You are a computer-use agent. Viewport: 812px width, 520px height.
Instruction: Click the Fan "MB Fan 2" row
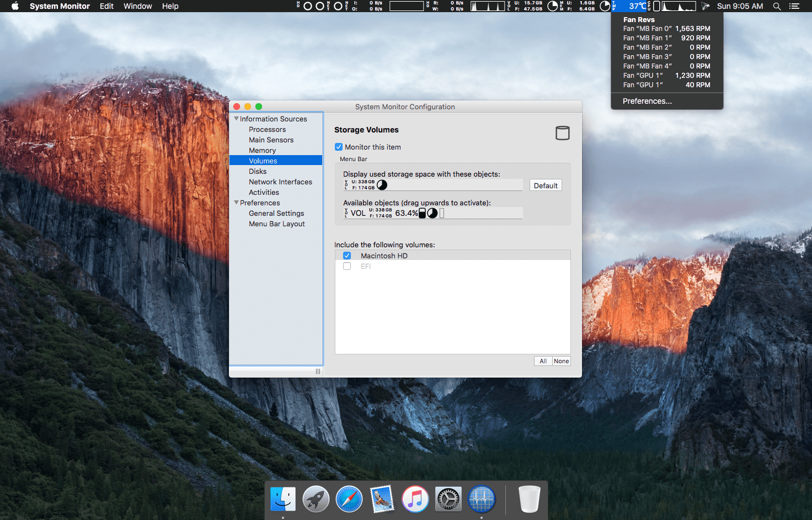667,47
